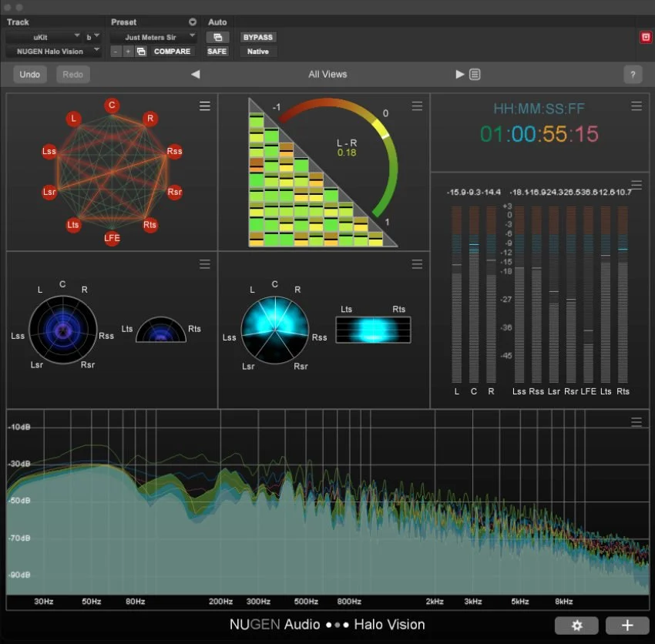Click the LFE channel level meter bar
This screenshot has height=644, width=655.
588,294
